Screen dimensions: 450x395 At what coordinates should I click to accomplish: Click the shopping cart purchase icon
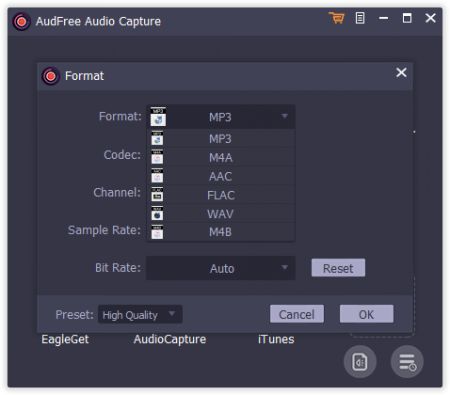coord(336,18)
